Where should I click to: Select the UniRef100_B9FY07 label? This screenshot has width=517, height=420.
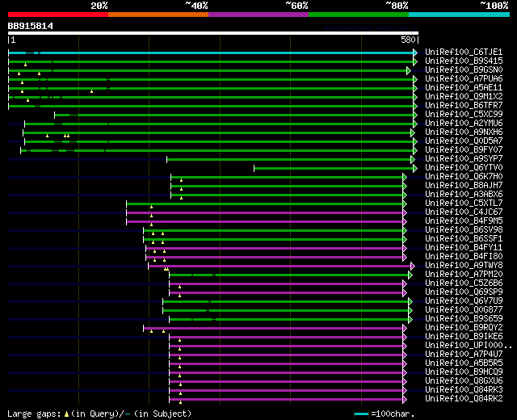click(x=464, y=150)
